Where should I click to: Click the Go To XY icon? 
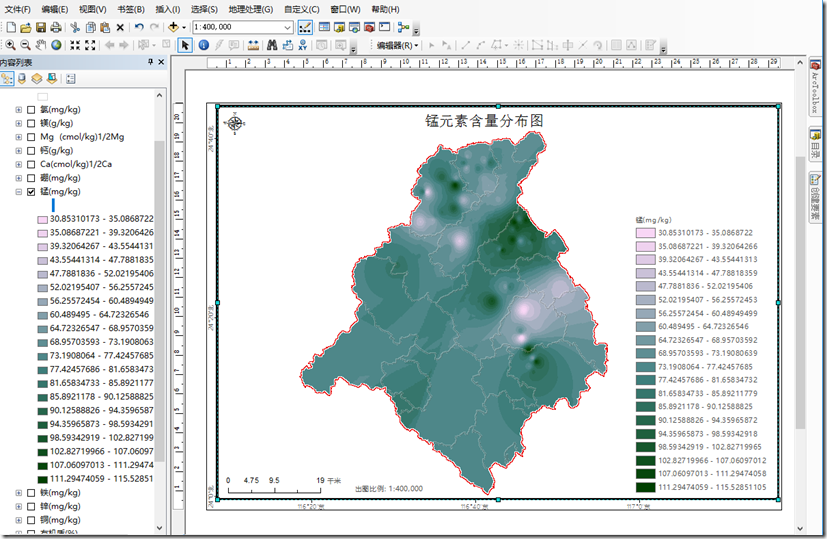pyautogui.click(x=303, y=45)
